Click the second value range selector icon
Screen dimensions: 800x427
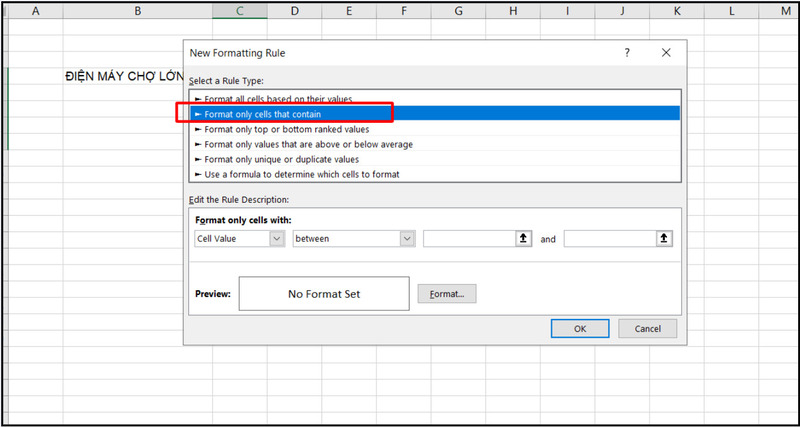tap(664, 239)
